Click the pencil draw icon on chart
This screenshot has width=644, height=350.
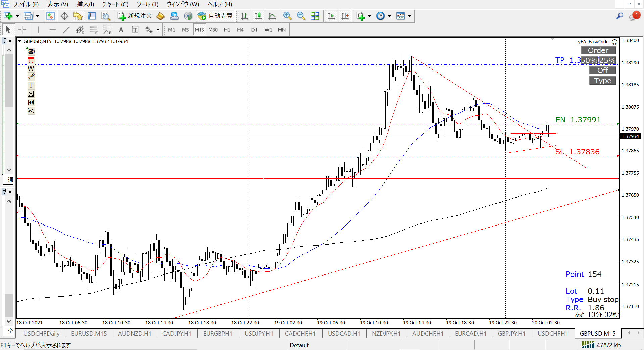(x=31, y=77)
